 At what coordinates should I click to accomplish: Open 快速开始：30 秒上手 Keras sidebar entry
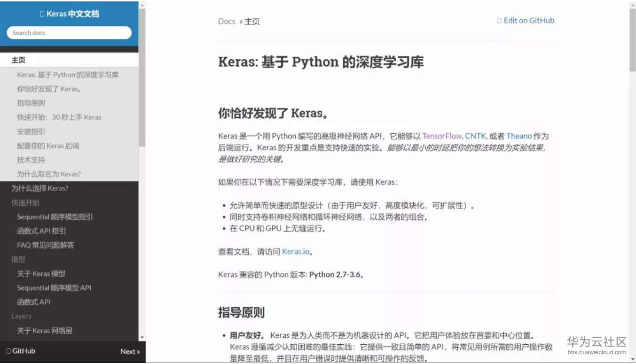point(59,117)
